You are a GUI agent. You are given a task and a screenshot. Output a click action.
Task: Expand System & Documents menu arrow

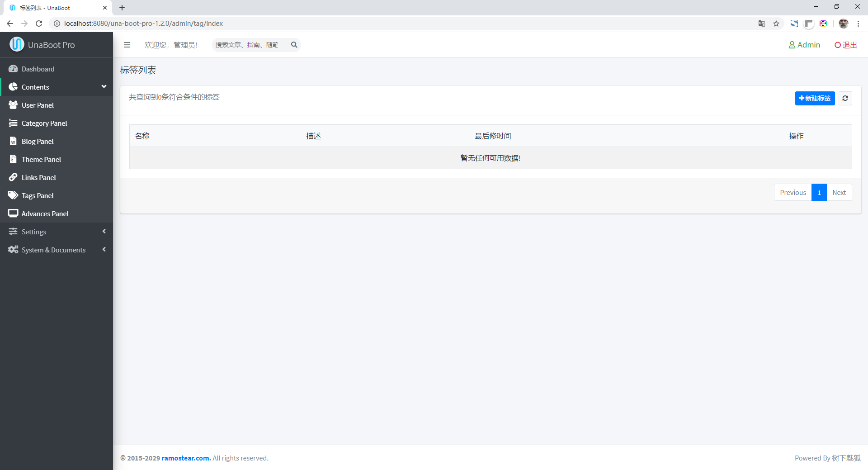104,249
